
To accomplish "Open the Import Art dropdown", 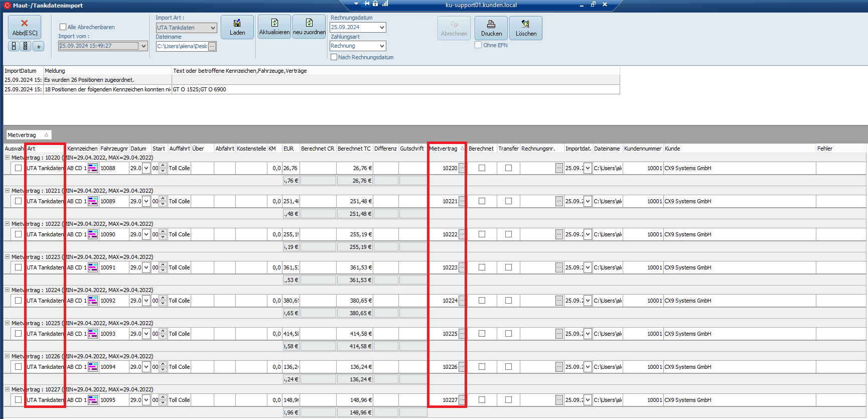I will pyautogui.click(x=213, y=28).
